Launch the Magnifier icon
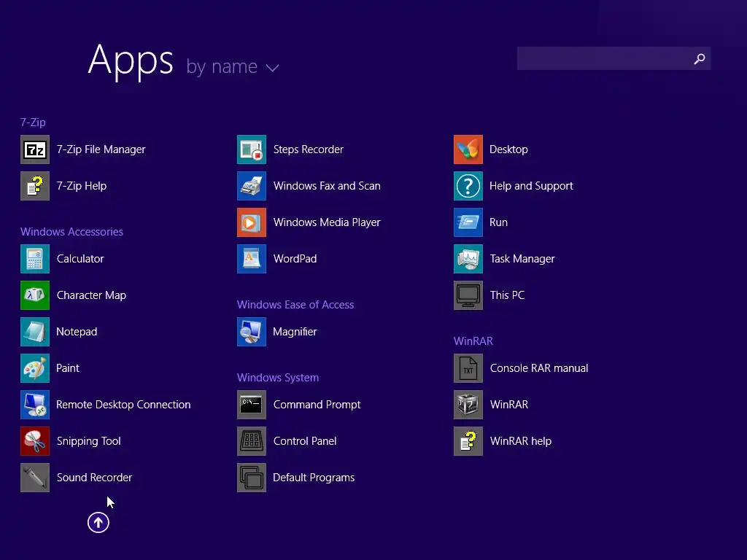 point(252,332)
